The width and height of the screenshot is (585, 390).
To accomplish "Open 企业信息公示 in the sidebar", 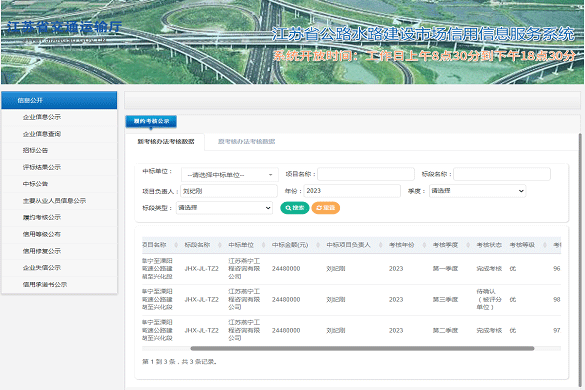I will click(x=42, y=117).
